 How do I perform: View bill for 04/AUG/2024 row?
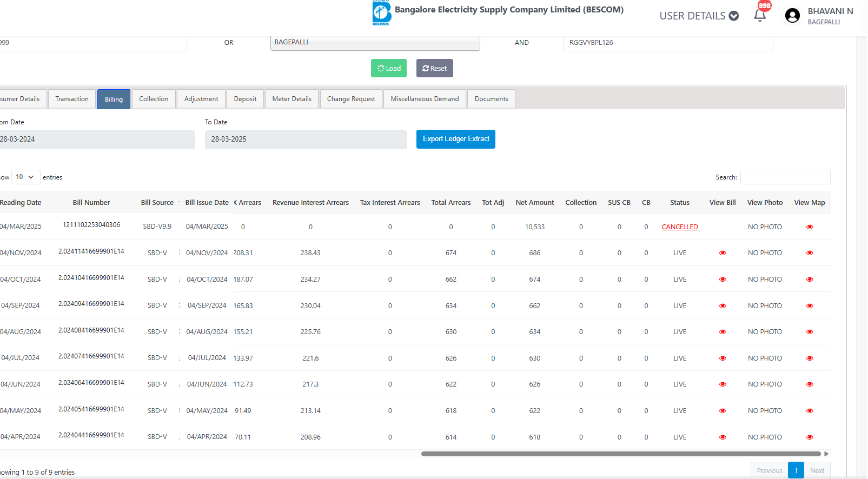coord(723,332)
